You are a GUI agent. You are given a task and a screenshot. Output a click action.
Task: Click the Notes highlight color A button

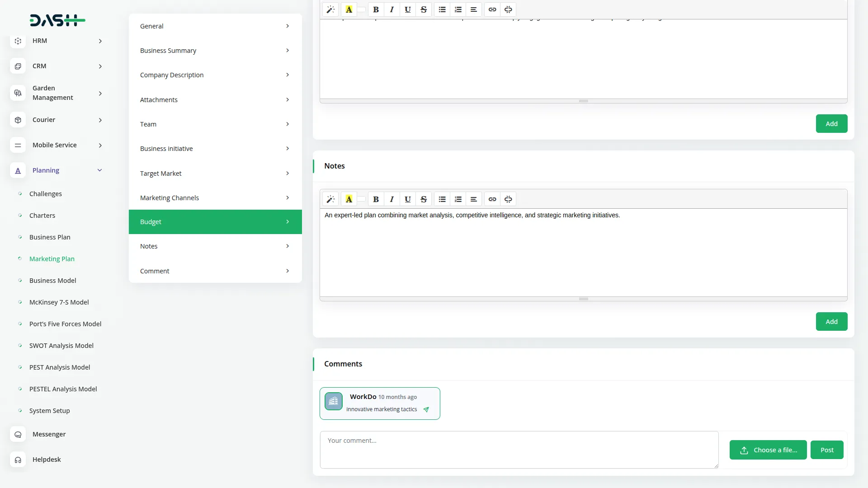349,199
